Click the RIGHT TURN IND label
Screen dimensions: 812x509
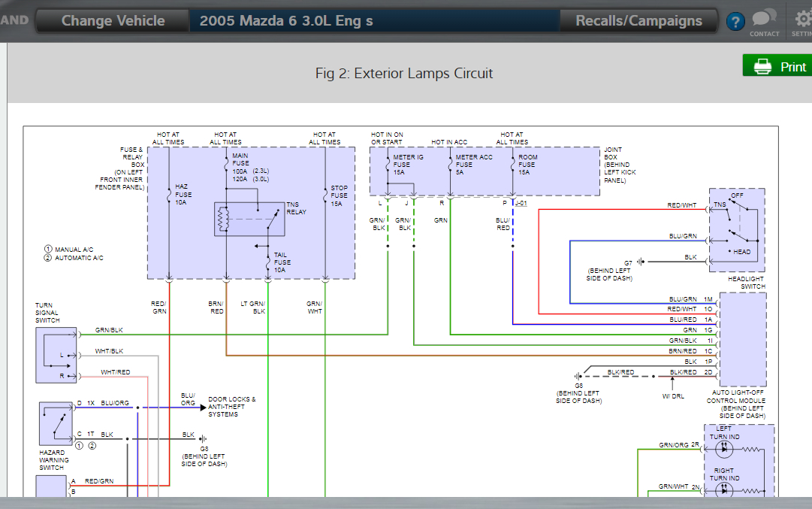(x=724, y=474)
